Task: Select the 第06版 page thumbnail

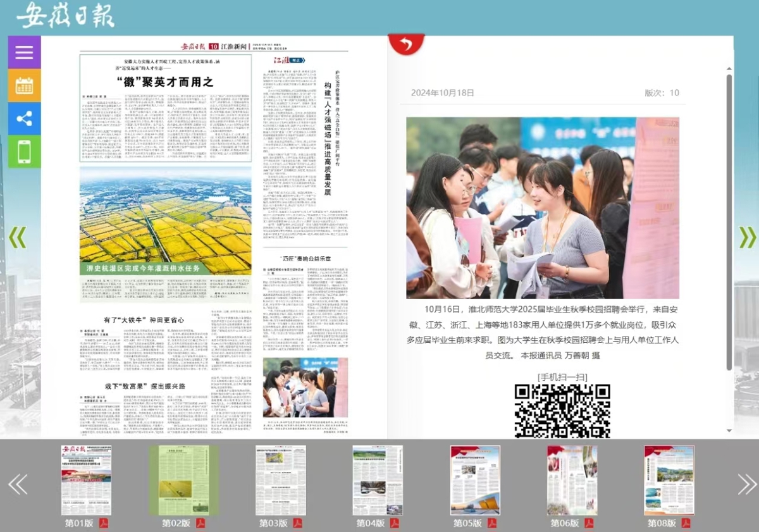Action: coord(572,480)
